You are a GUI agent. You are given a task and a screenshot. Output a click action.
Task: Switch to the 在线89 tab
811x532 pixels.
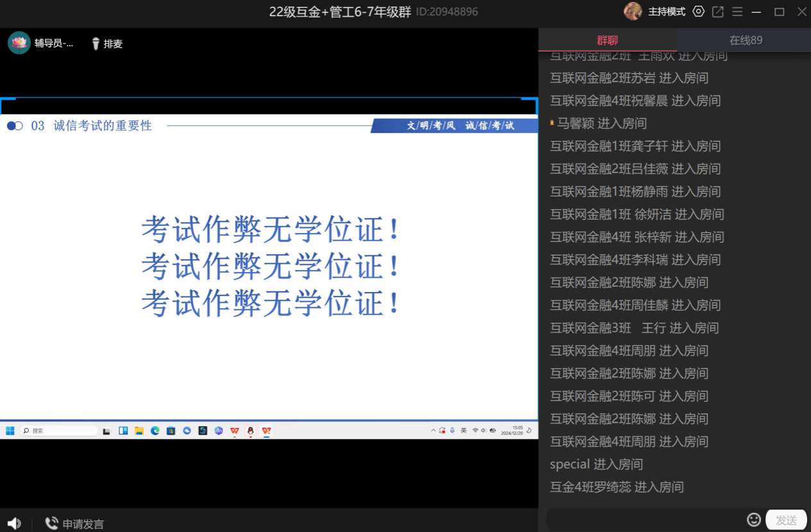click(x=746, y=40)
